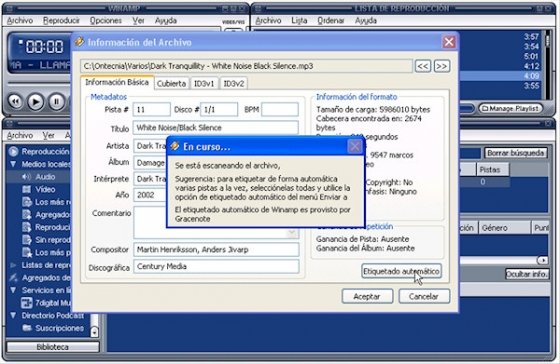Open the Ayuda menu in playlist window
This screenshot has width=560, height=364.
pos(366,21)
